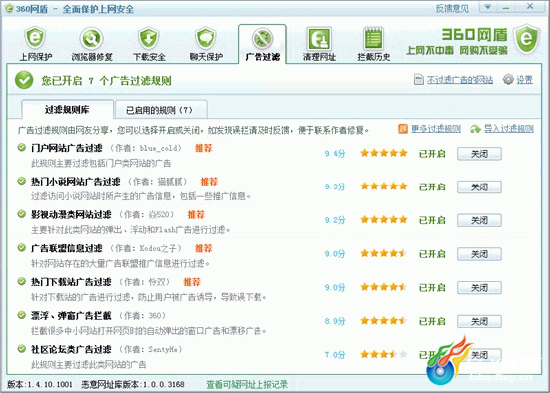The width and height of the screenshot is (550, 393).
Task: Open the 聊天保护 section
Action: tap(206, 44)
